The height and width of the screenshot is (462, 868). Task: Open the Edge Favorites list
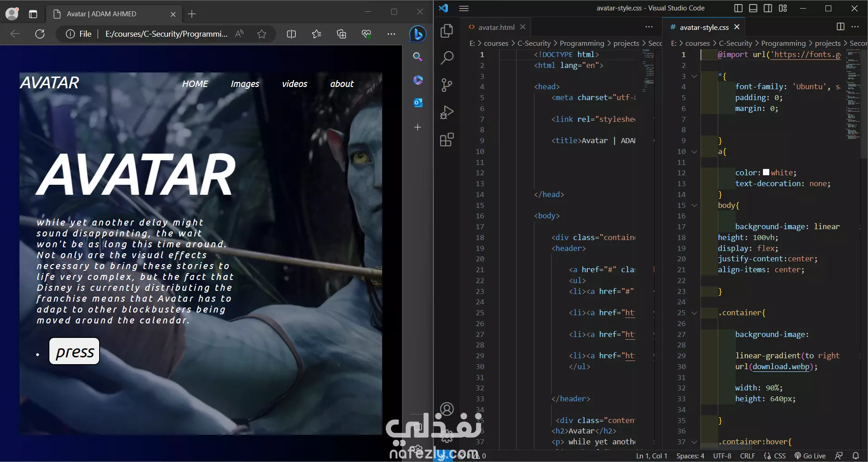coord(317,34)
